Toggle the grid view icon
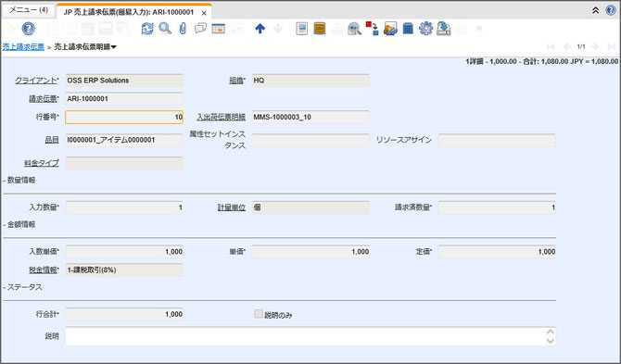621x364 pixels. pyautogui.click(x=218, y=29)
